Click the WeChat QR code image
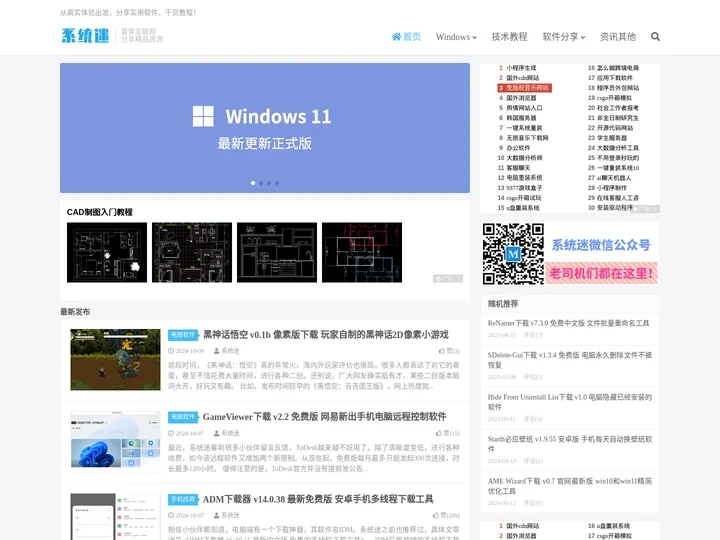 point(513,254)
